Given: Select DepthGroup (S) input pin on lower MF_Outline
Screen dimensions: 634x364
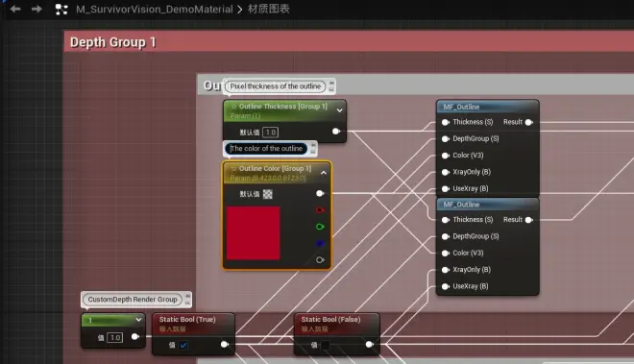Looking at the screenshot, I should pos(446,236).
